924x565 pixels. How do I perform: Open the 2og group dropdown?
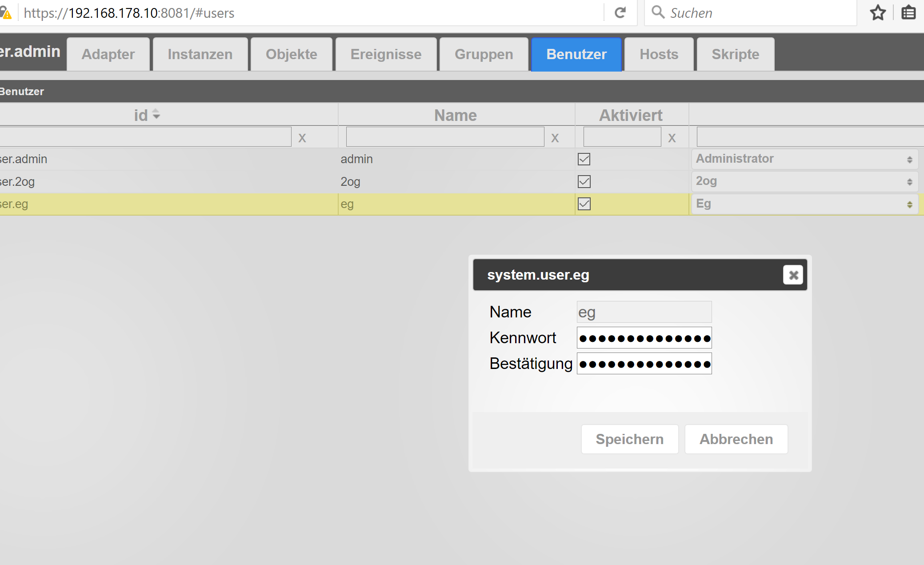[x=804, y=181]
